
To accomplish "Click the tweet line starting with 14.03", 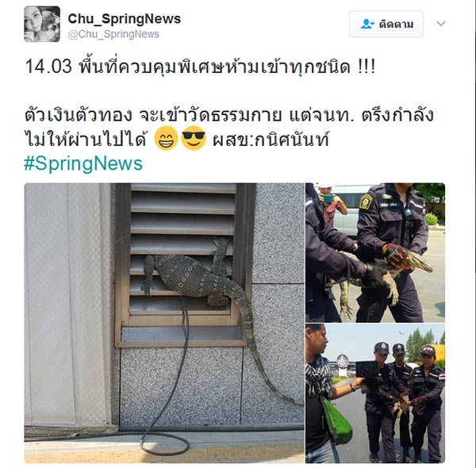I will [x=201, y=67].
